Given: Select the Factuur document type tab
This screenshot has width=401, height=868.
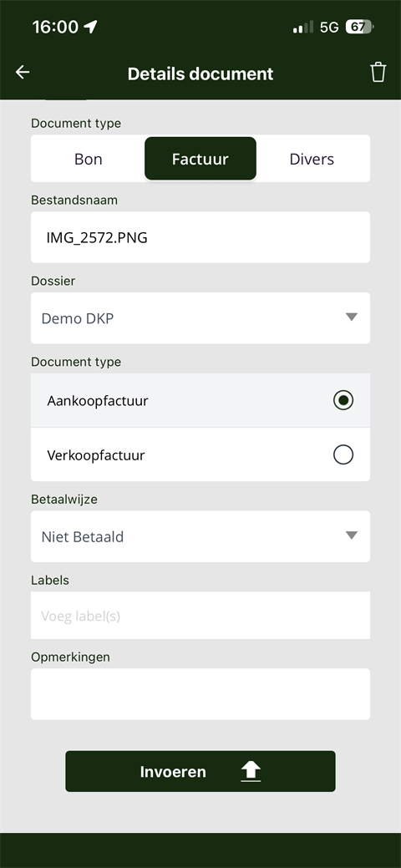Looking at the screenshot, I should tap(200, 159).
